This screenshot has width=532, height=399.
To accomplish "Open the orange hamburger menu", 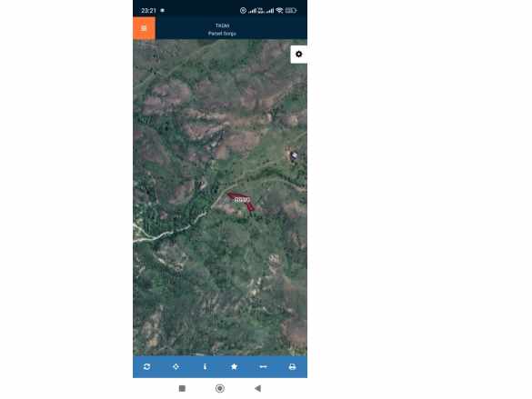I will pyautogui.click(x=144, y=28).
